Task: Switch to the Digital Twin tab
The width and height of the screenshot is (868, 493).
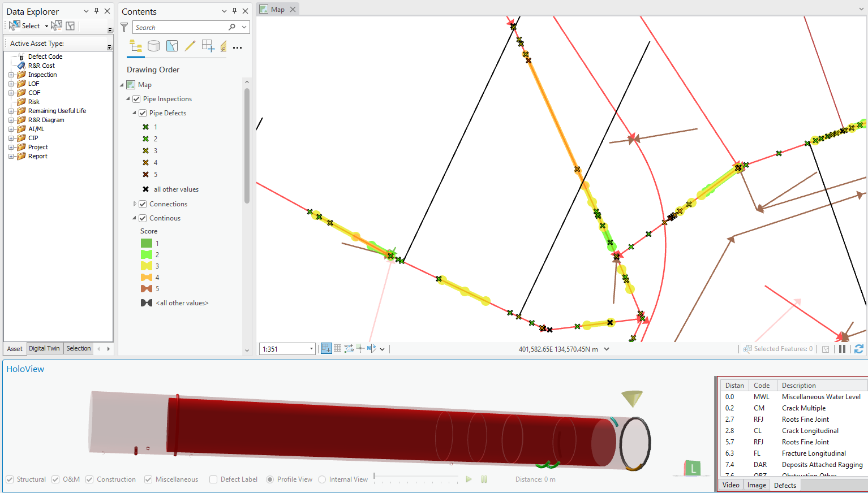Action: coord(44,348)
